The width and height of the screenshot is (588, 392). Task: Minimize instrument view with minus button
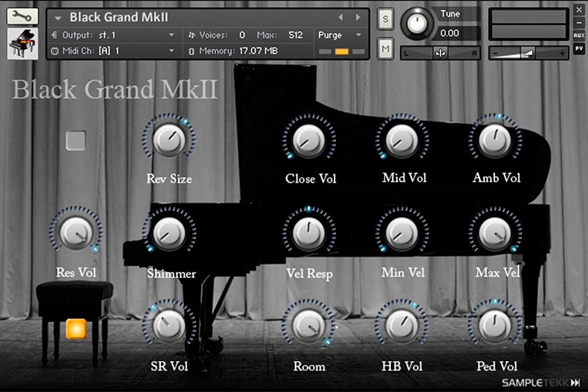tap(579, 22)
